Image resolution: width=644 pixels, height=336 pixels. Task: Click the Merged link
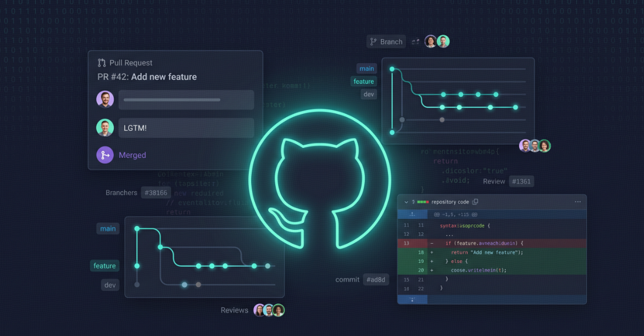click(132, 155)
